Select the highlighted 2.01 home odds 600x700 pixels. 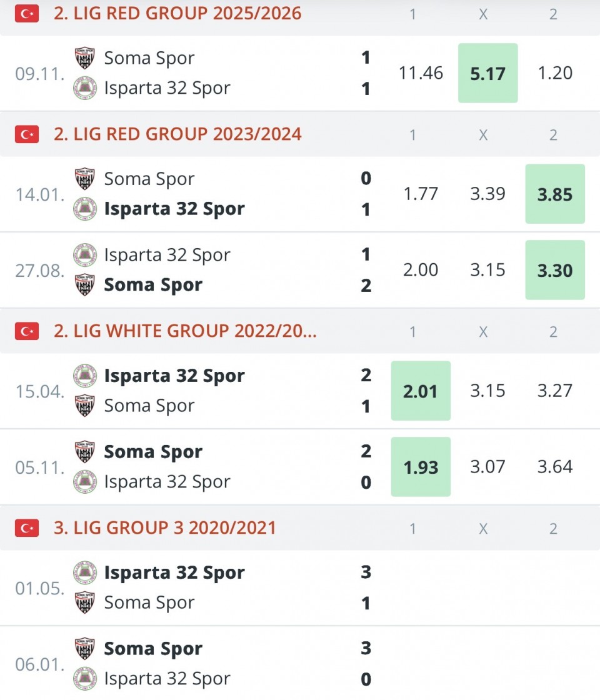pos(421,391)
